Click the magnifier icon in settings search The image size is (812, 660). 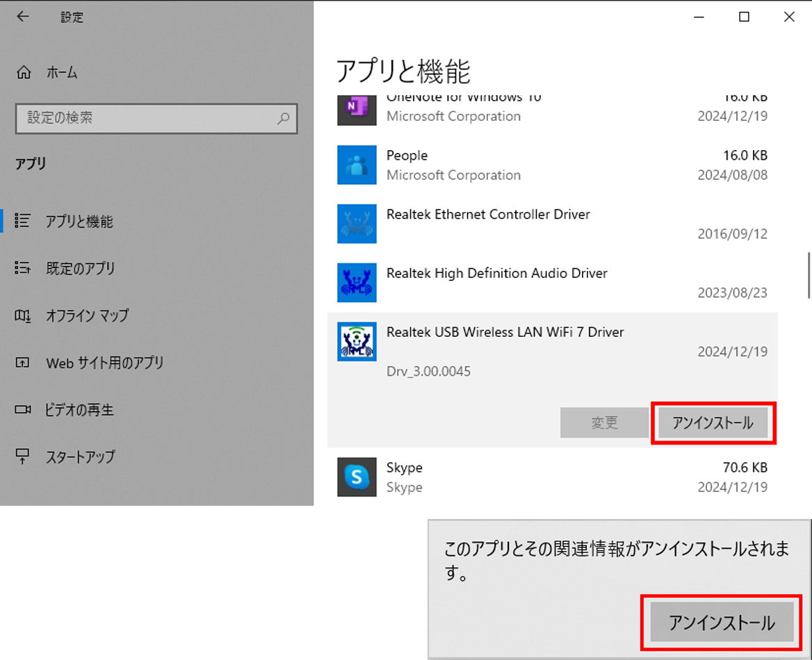tap(283, 119)
